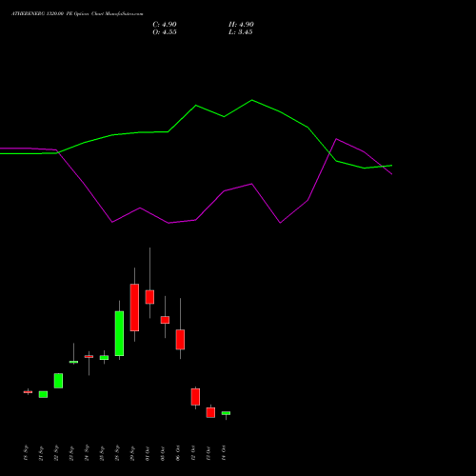Click the close value C: 4.90
The image size is (476, 476).
point(165,25)
